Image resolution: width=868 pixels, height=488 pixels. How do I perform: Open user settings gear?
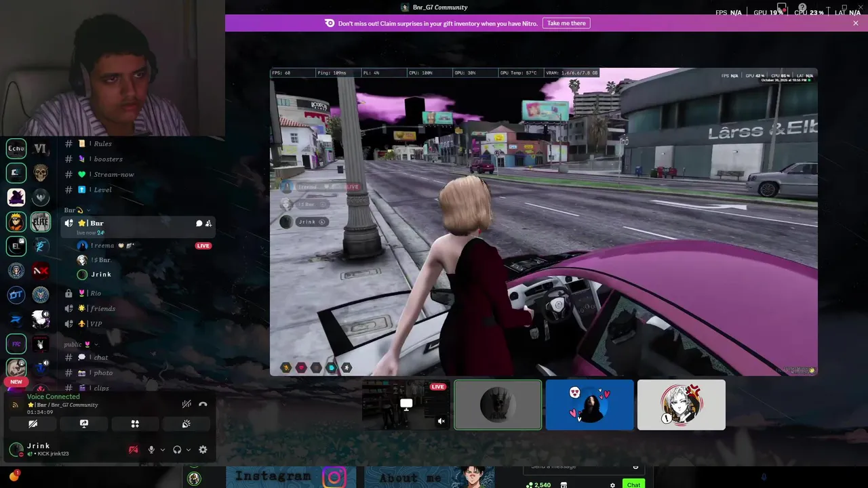203,449
